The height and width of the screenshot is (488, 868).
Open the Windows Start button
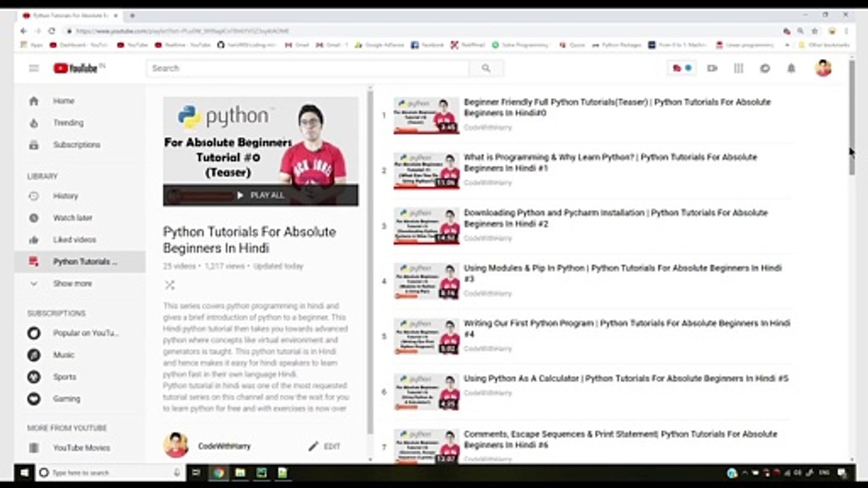coord(25,472)
